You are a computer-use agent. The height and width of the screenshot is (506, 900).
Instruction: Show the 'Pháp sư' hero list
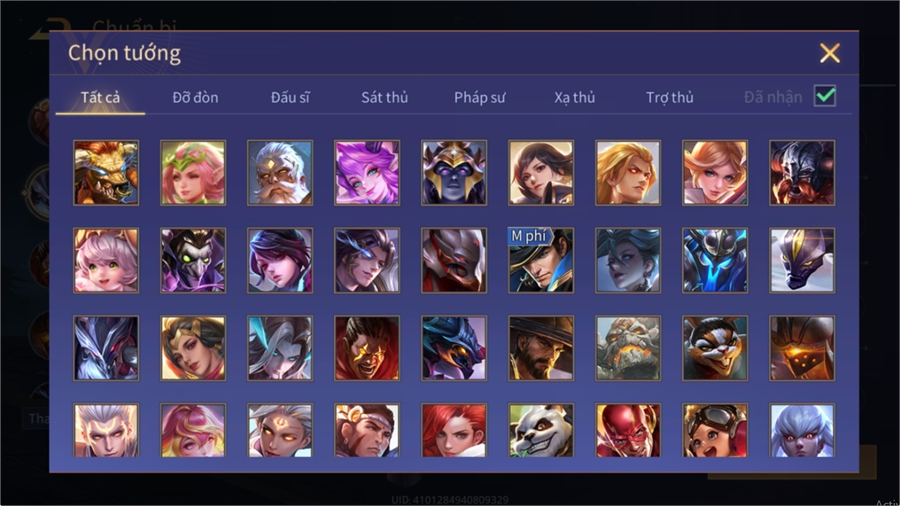pyautogui.click(x=480, y=98)
